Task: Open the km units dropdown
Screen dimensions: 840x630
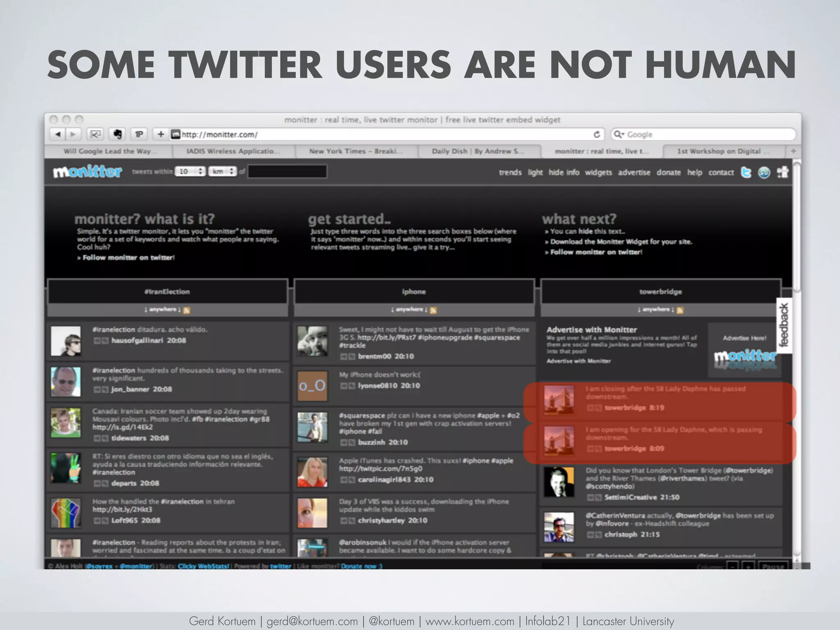Action: [222, 171]
